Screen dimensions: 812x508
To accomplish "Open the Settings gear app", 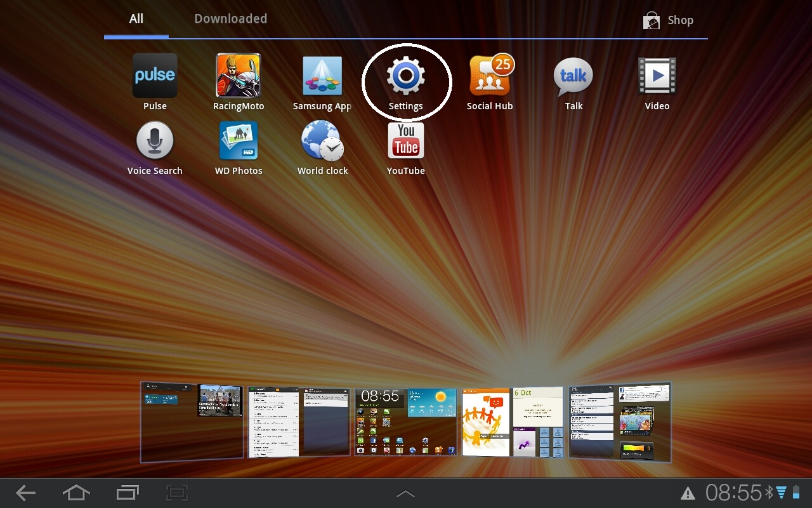I will click(406, 82).
